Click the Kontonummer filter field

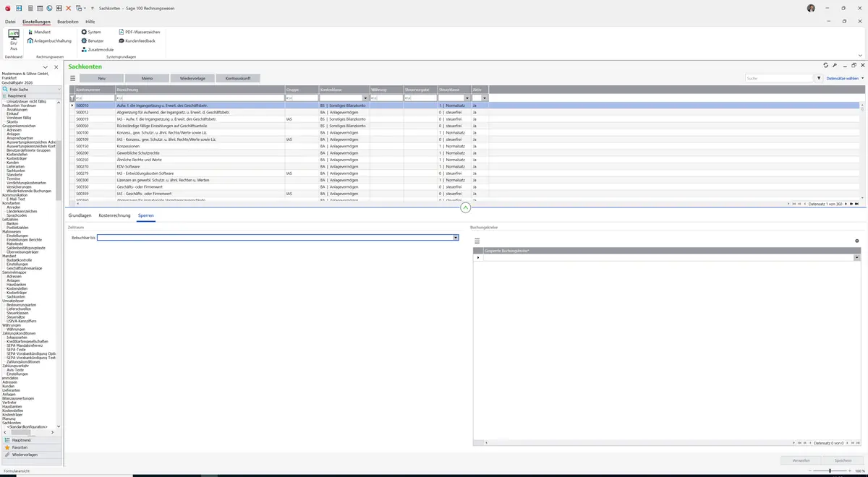click(95, 98)
